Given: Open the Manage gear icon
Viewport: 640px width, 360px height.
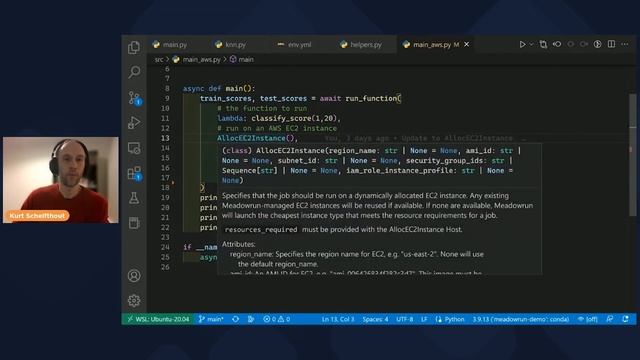Looking at the screenshot, I should (134, 301).
